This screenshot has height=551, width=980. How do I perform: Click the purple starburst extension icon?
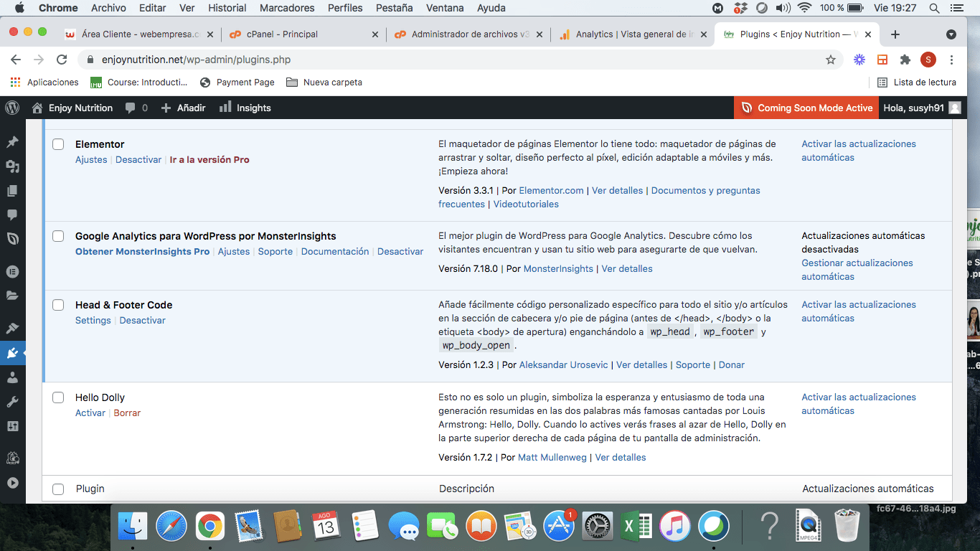tap(859, 60)
